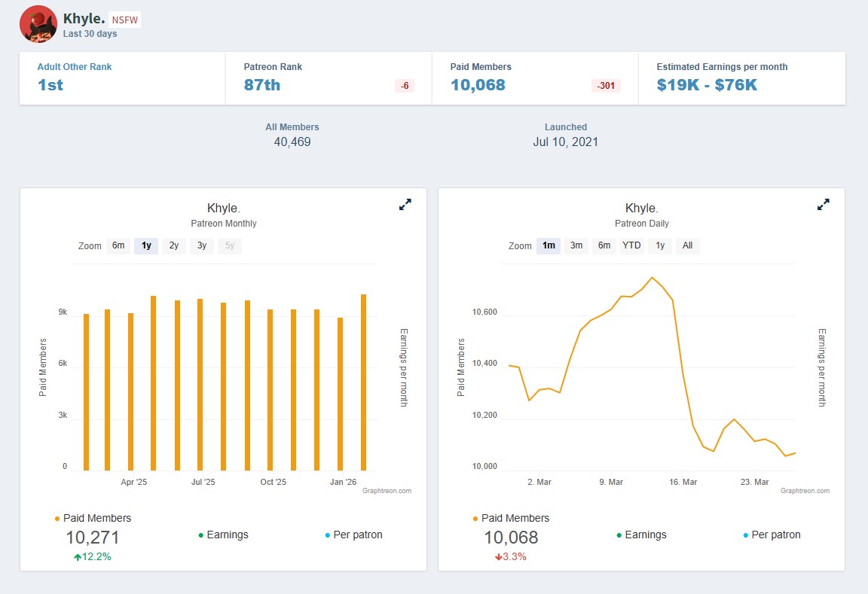Select the 16. Mar axis label
This screenshot has width=868, height=594.
pos(683,482)
